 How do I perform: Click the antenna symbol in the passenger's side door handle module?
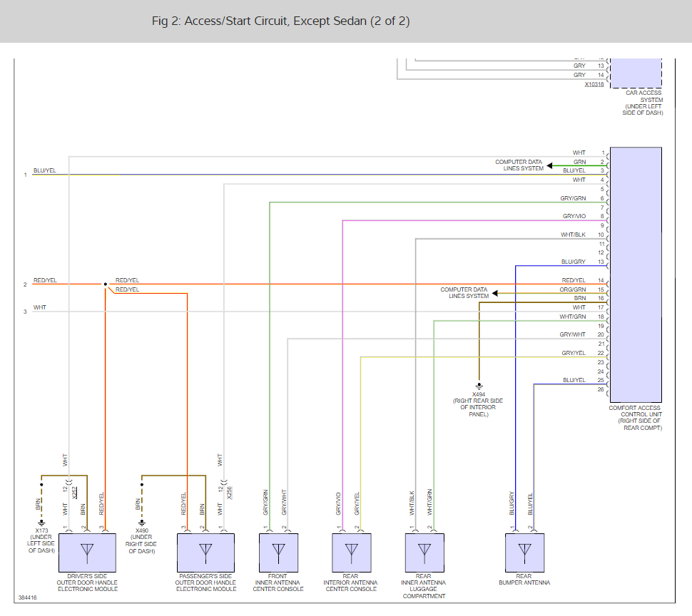(x=205, y=553)
